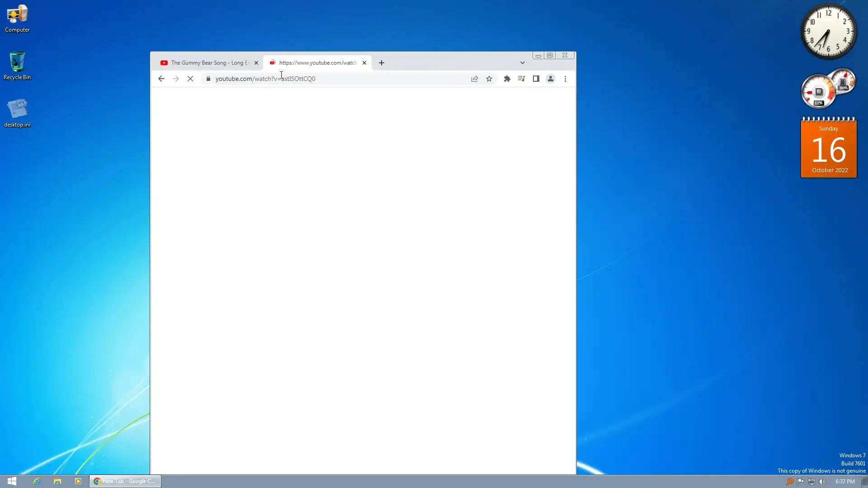The image size is (868, 488).
Task: Open the Chrome three-dot menu
Action: [x=565, y=79]
